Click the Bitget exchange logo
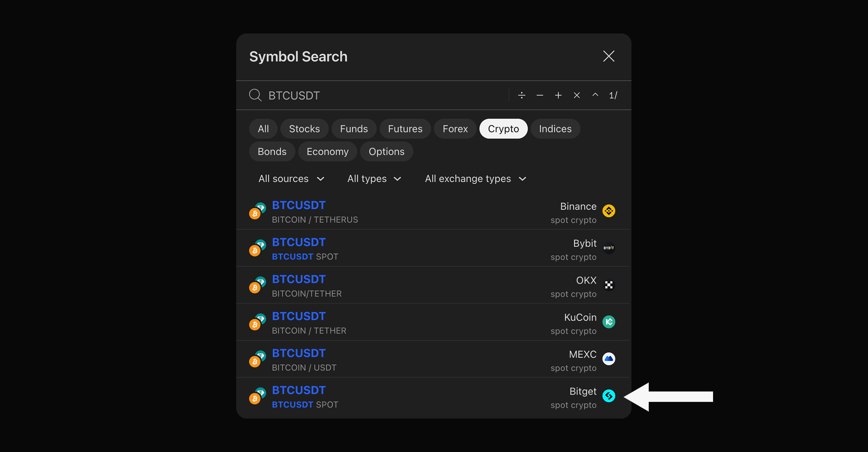Viewport: 868px width, 452px height. (x=609, y=396)
